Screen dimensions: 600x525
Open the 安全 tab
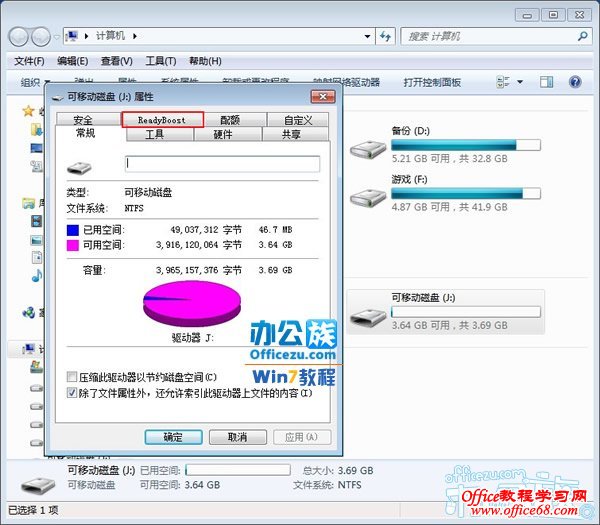(83, 120)
